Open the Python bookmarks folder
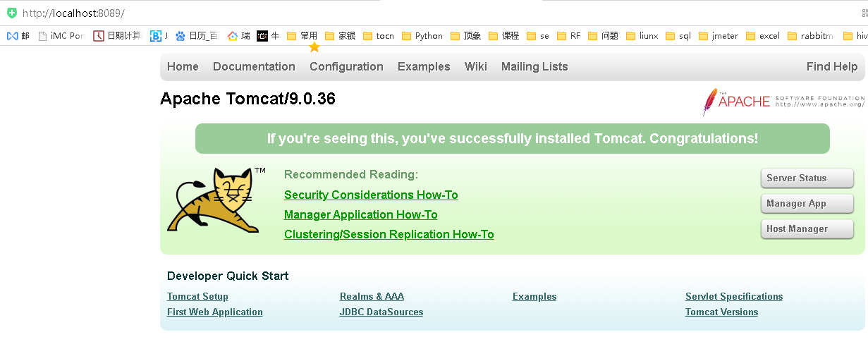Screen dimensions: 868x342 422,36
